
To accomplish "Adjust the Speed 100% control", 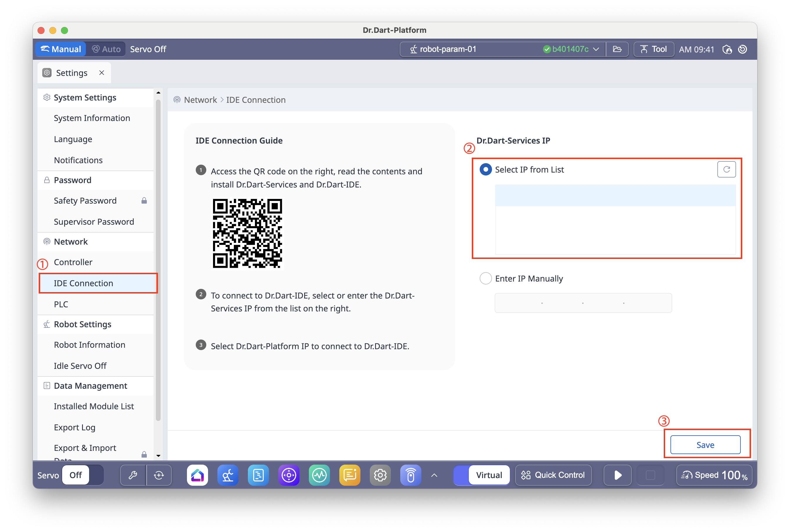I will pyautogui.click(x=714, y=475).
